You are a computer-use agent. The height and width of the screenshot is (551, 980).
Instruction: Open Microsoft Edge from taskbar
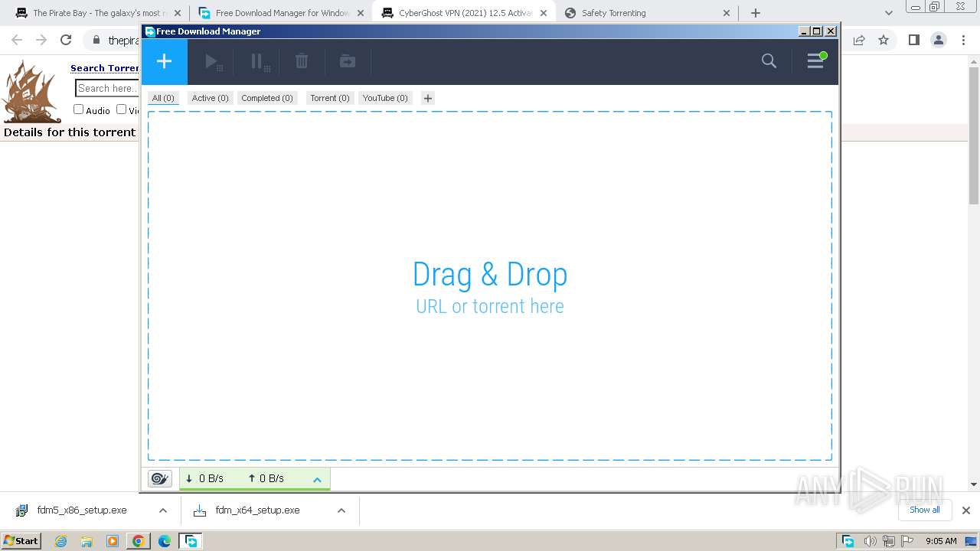(x=165, y=541)
